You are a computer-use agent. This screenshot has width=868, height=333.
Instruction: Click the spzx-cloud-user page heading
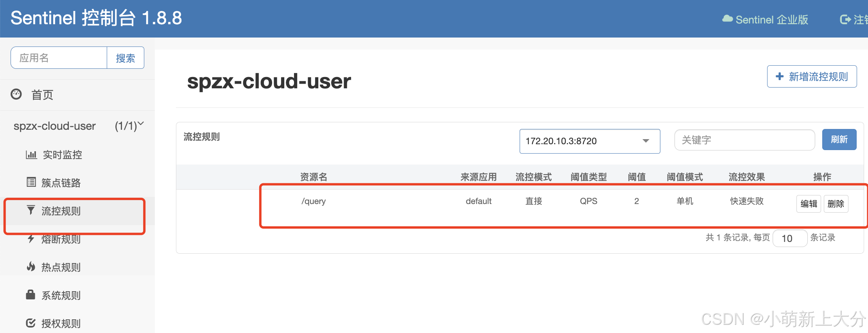(x=269, y=81)
